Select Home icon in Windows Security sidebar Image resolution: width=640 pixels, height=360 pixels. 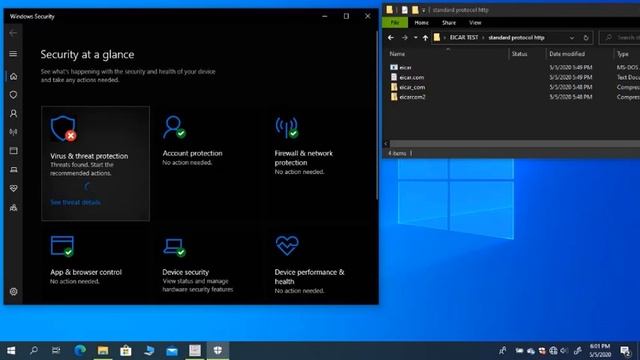(x=13, y=76)
